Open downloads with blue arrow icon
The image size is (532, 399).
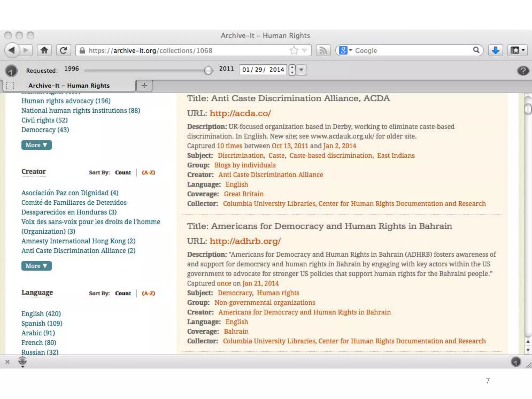(495, 50)
